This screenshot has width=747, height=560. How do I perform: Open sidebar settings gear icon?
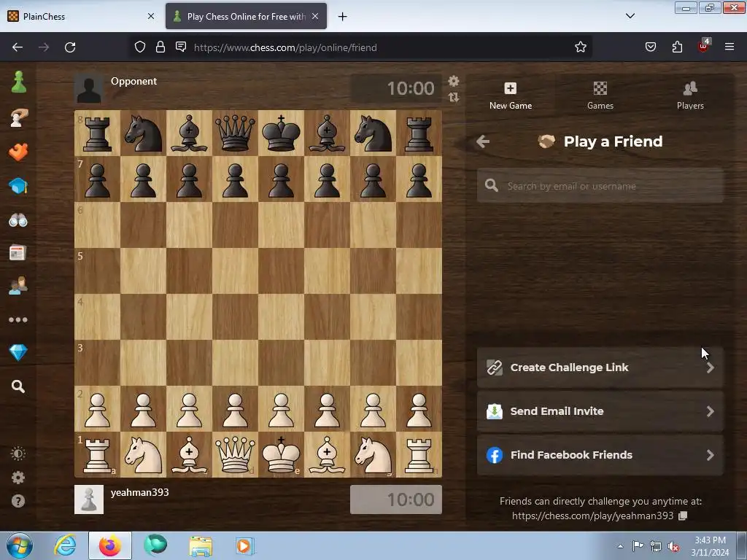click(18, 477)
